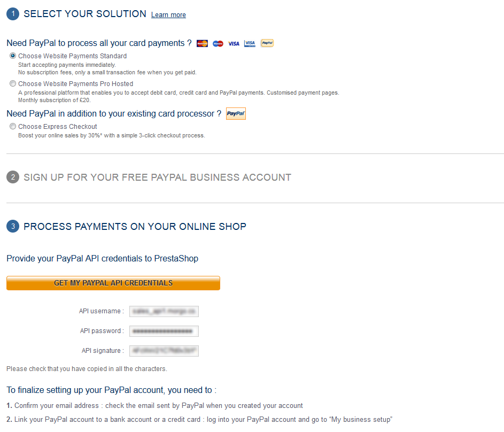
Task: Choose the Express Checkout radio option
Action: tap(13, 127)
